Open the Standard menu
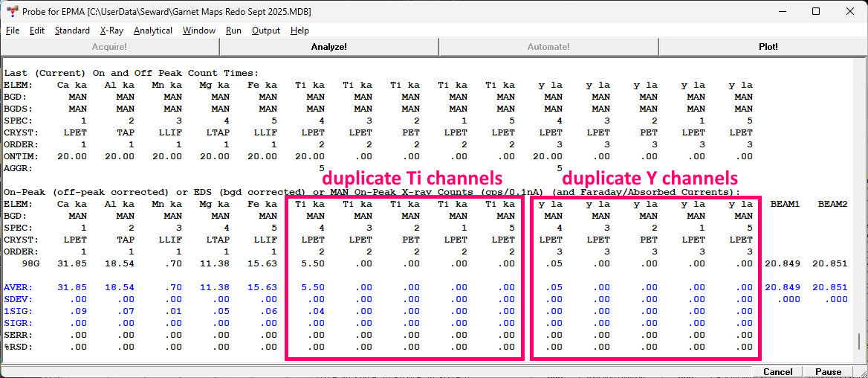This screenshot has height=378, width=868. [x=72, y=31]
